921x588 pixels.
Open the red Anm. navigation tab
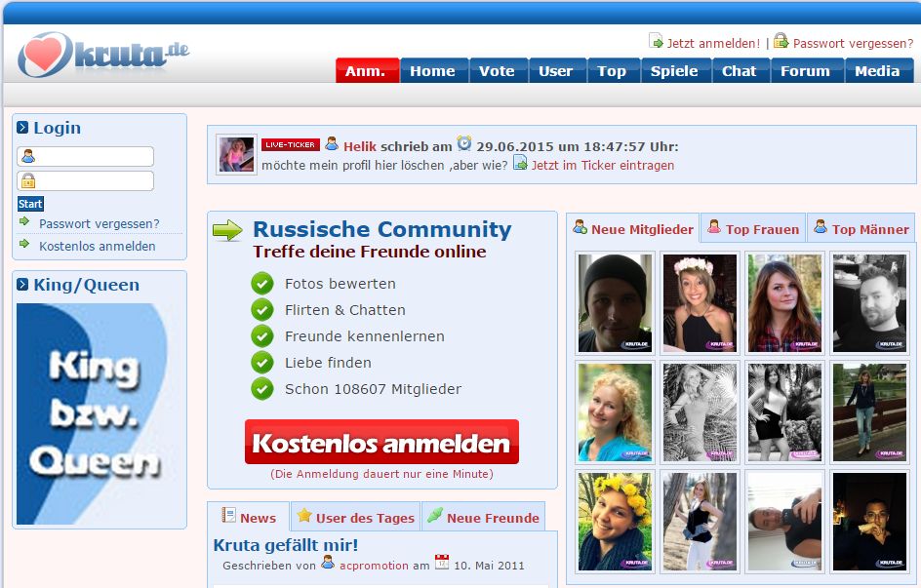click(368, 70)
